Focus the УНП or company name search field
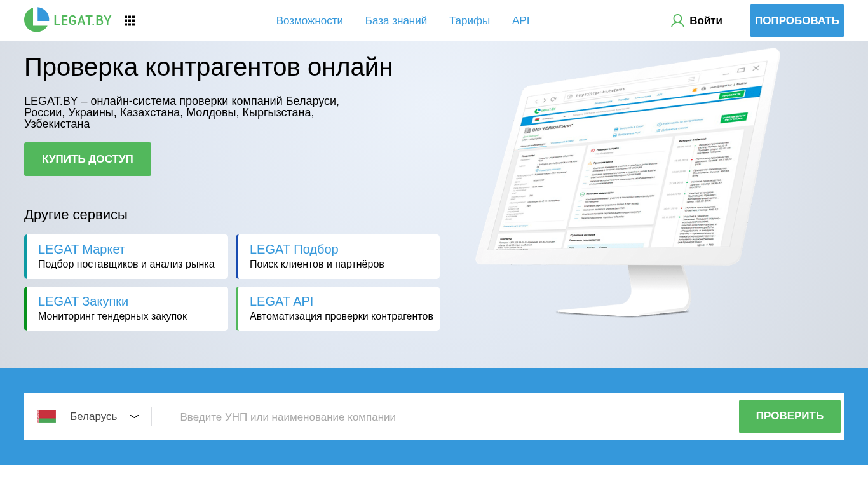 [445, 417]
